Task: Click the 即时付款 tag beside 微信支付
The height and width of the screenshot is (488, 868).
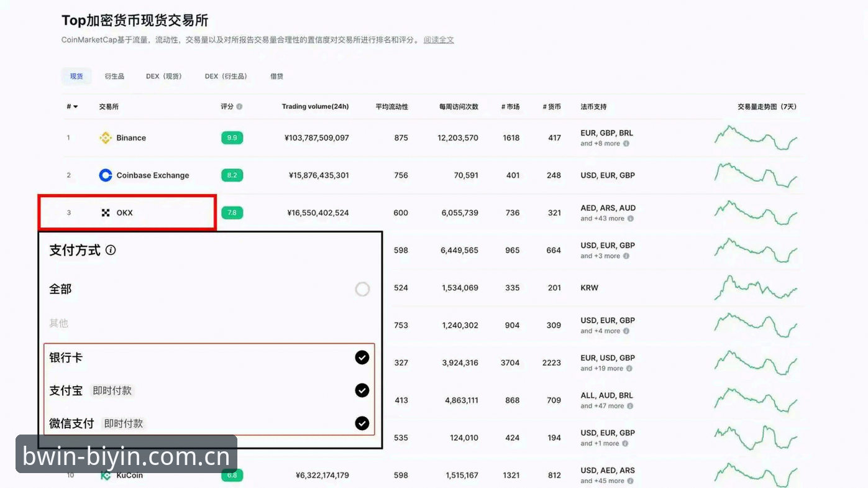Action: pos(124,424)
